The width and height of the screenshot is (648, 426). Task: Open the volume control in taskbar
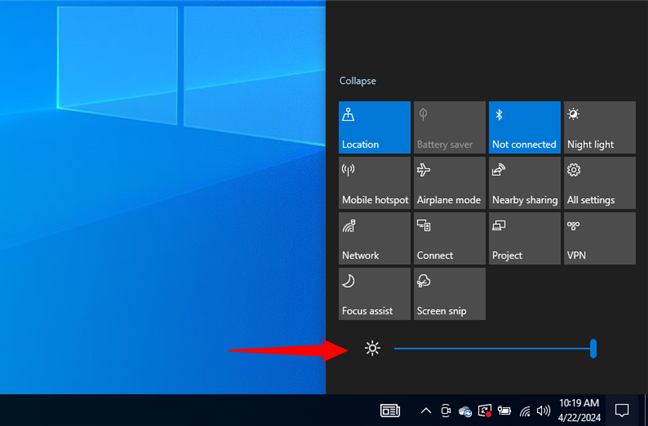click(x=543, y=410)
